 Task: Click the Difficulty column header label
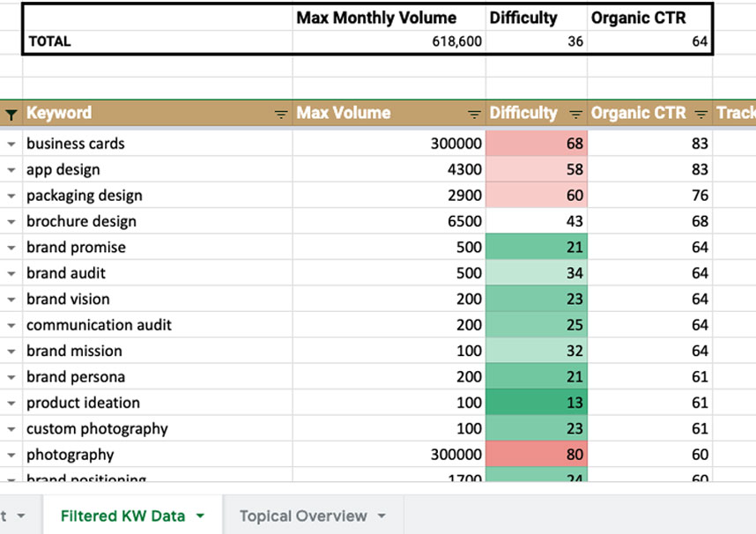pyautogui.click(x=523, y=113)
